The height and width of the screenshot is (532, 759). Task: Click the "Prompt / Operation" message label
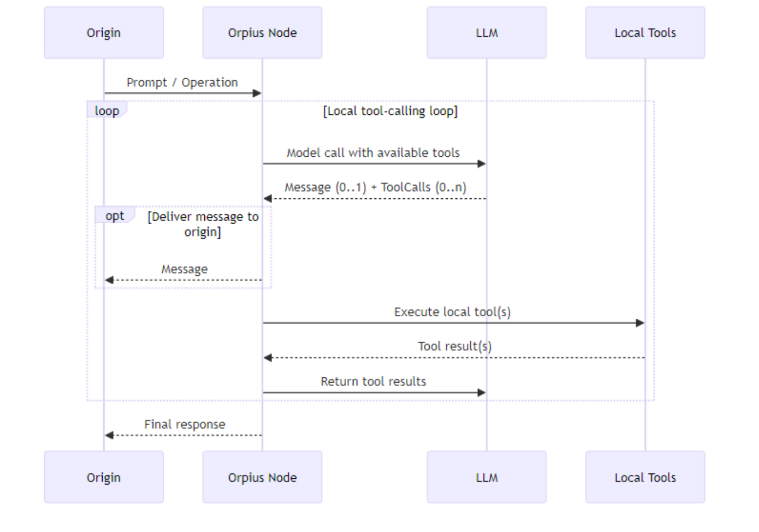tap(182, 83)
